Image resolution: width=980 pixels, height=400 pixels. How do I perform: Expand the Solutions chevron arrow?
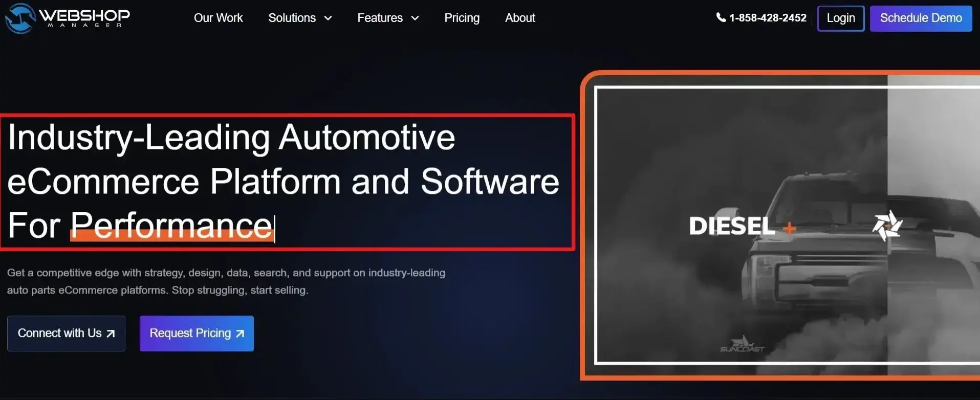click(x=328, y=18)
